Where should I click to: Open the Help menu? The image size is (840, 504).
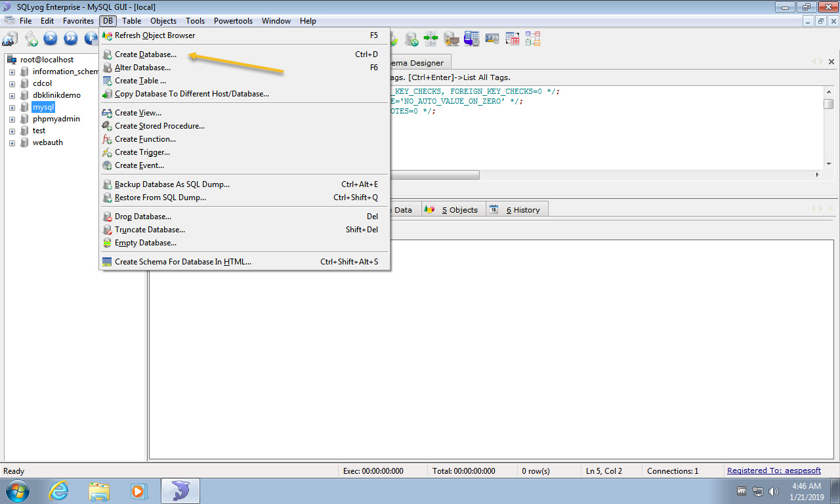308,21
